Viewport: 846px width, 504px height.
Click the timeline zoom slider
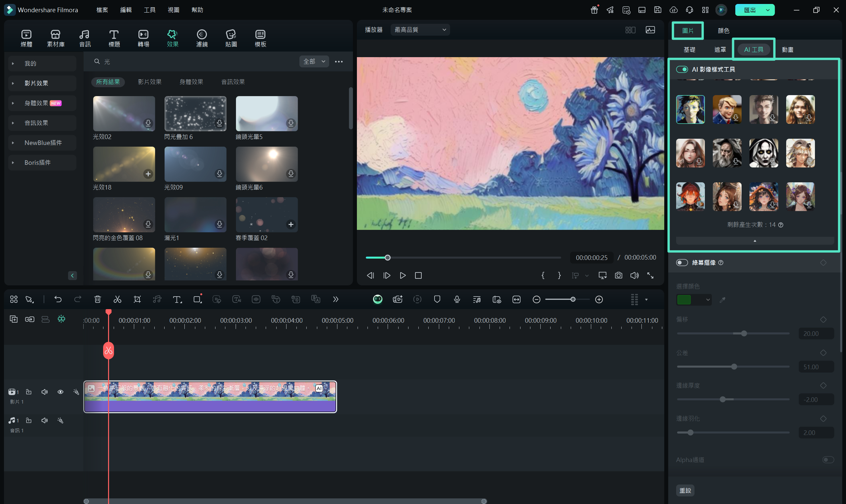[x=567, y=299]
